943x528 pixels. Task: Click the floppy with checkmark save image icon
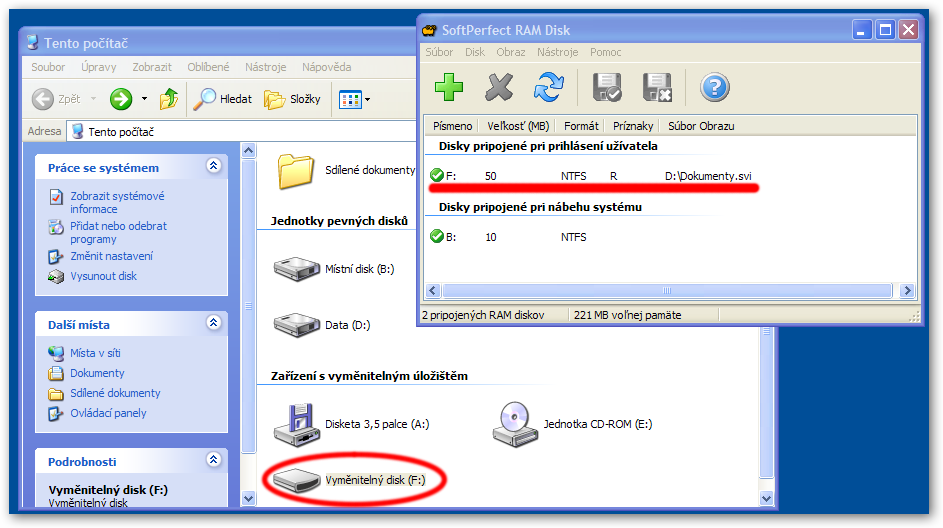point(607,87)
